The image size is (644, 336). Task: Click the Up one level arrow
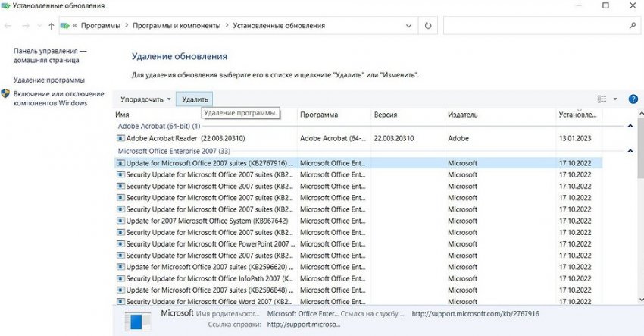pos(51,25)
